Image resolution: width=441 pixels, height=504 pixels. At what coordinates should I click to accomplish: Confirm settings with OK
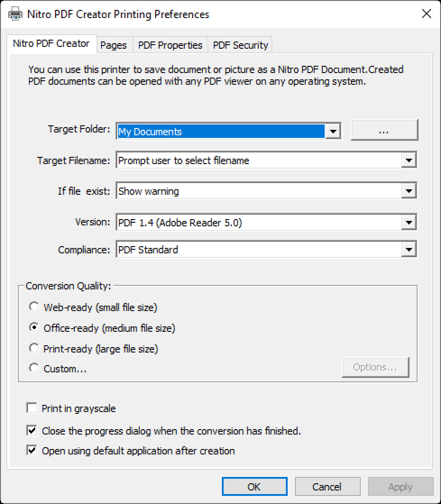[x=255, y=486]
